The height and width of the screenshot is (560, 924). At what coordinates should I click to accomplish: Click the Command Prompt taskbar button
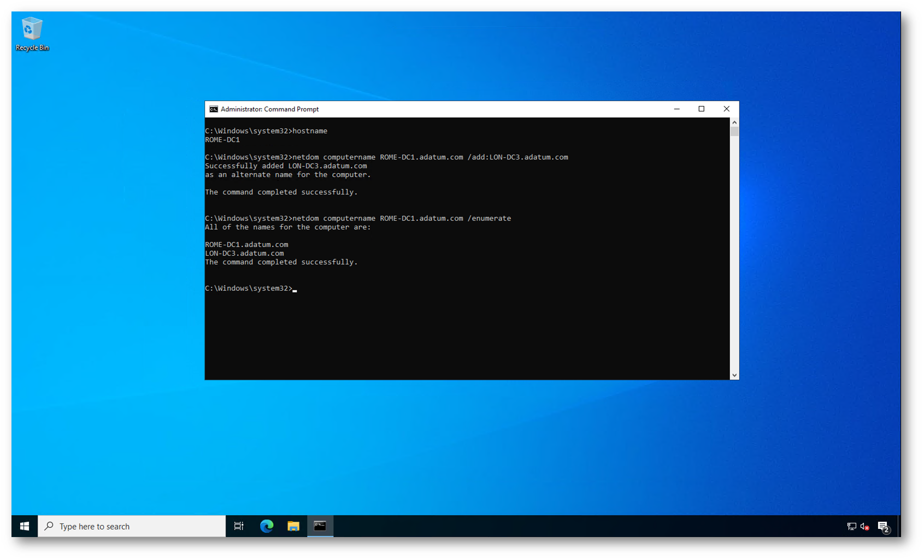[x=320, y=526]
